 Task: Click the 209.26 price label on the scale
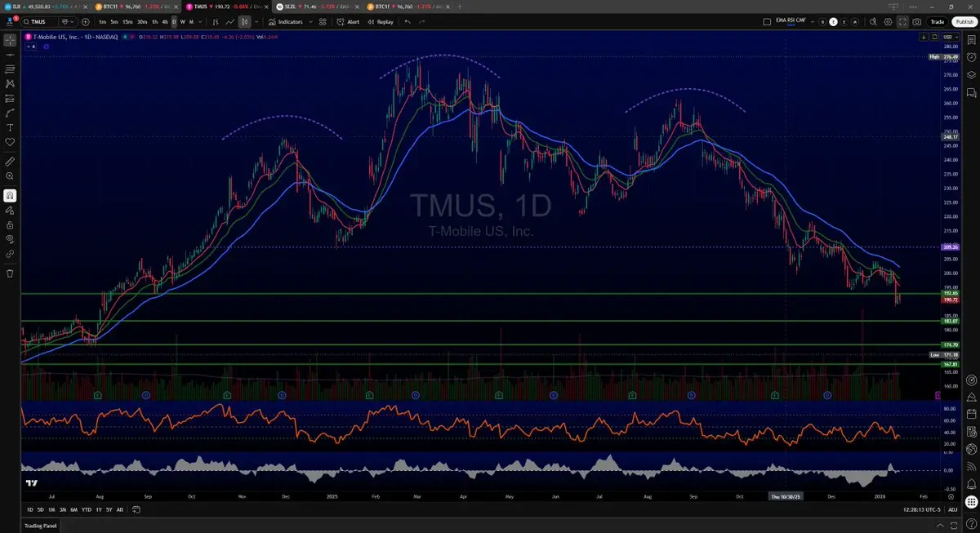tap(950, 247)
